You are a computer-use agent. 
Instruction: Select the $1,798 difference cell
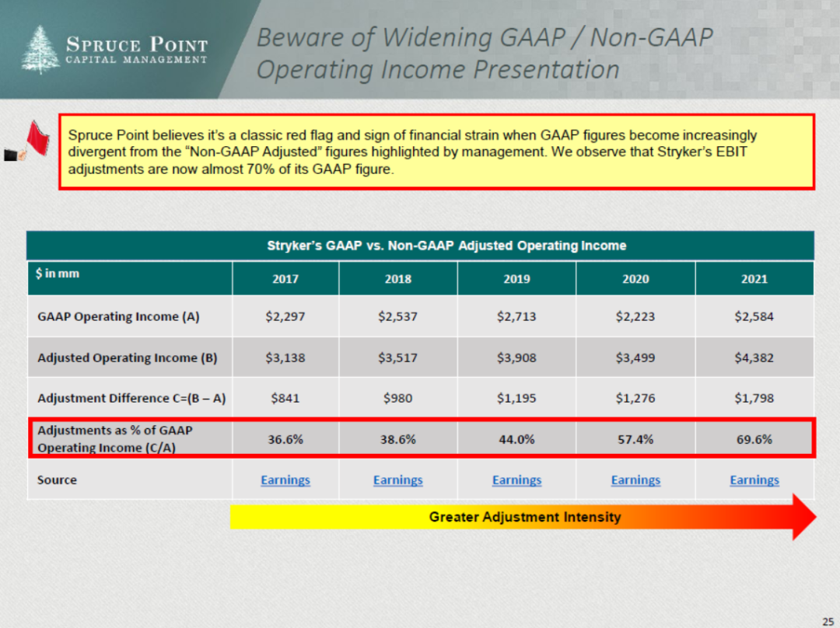tap(754, 398)
